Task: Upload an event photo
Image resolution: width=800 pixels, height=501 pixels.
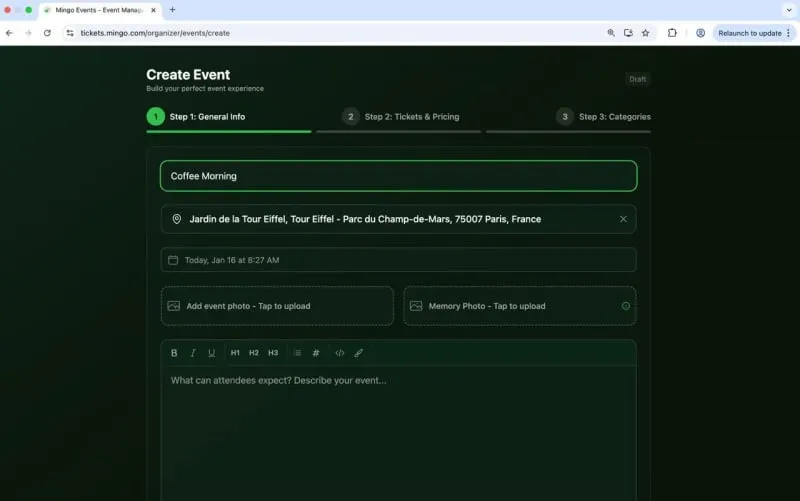Action: (x=277, y=306)
